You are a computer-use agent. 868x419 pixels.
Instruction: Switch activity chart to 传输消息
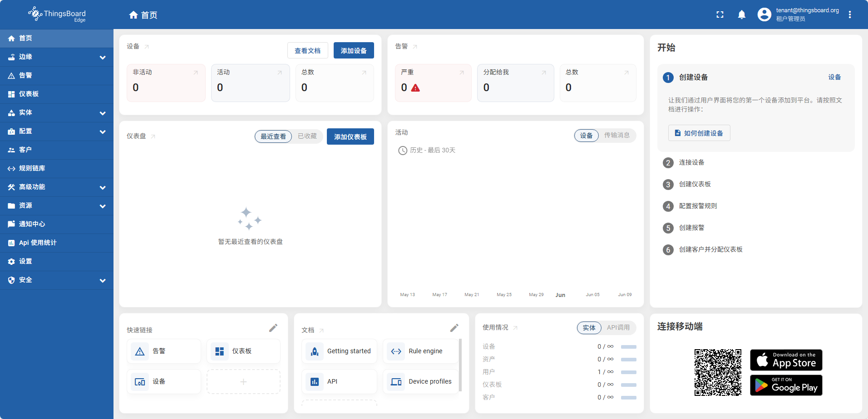click(x=616, y=135)
